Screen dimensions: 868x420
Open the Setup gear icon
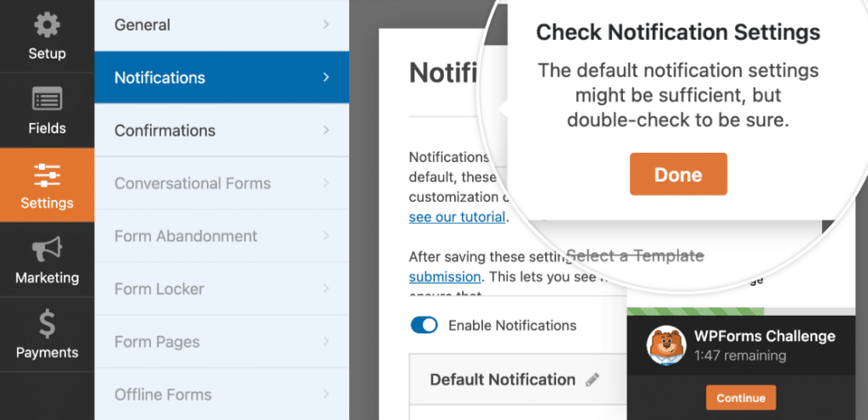click(x=47, y=25)
